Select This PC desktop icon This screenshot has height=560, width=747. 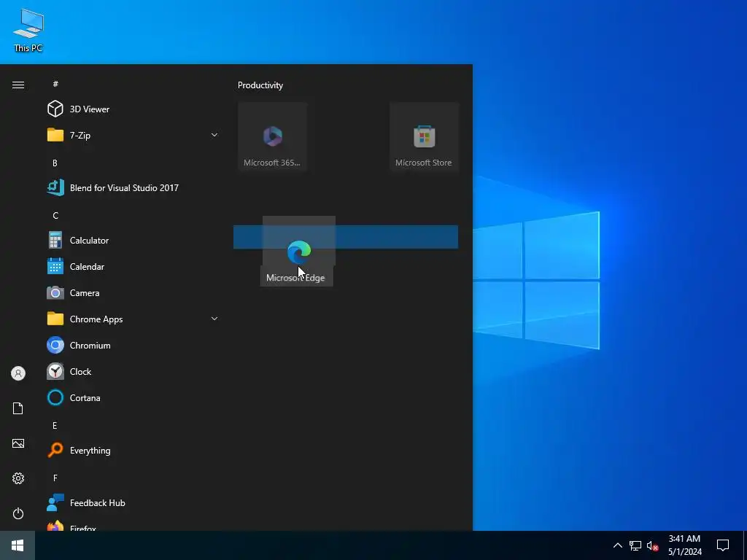pos(28,30)
